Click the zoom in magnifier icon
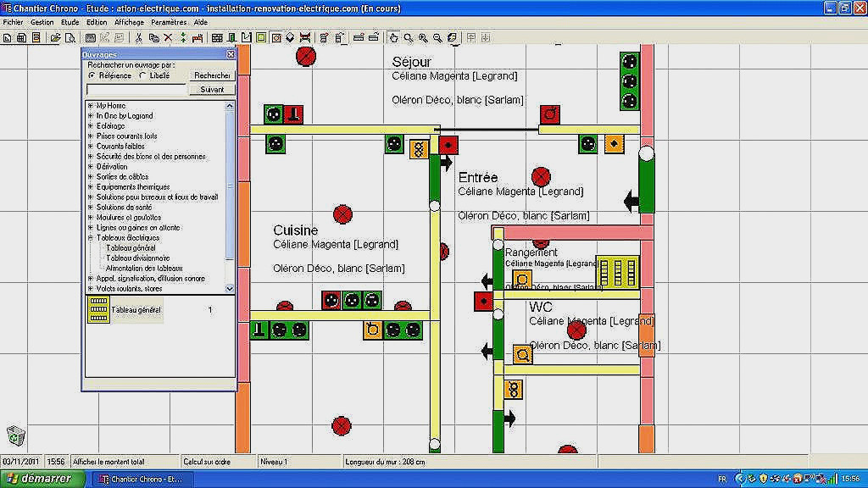Screen dimensions: 868x488 click(423, 37)
